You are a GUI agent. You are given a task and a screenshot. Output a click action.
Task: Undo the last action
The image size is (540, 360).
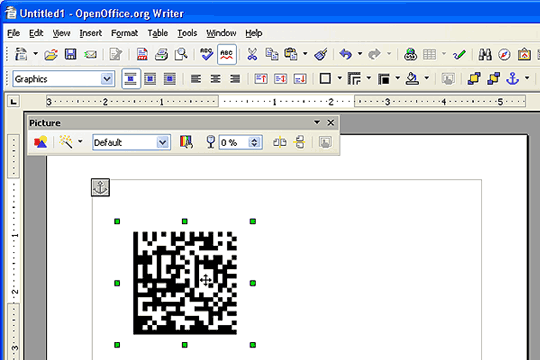click(346, 54)
